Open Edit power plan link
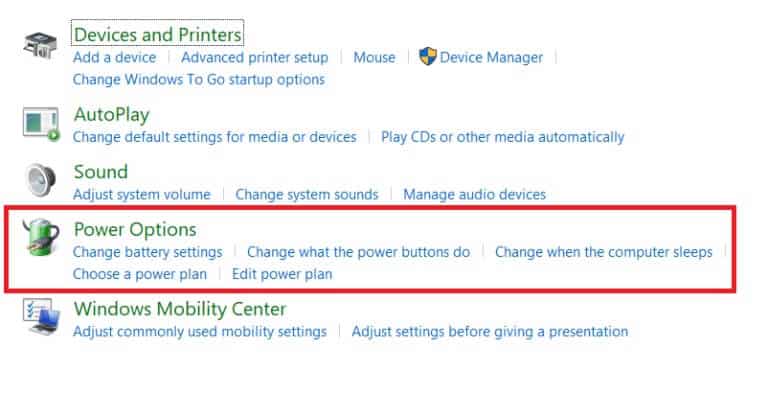The width and height of the screenshot is (768, 393). pyautogui.click(x=282, y=274)
